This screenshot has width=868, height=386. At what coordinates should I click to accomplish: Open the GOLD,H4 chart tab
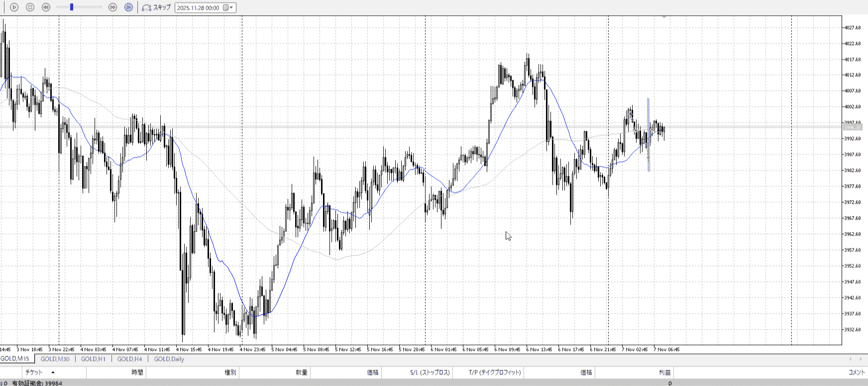(x=129, y=359)
